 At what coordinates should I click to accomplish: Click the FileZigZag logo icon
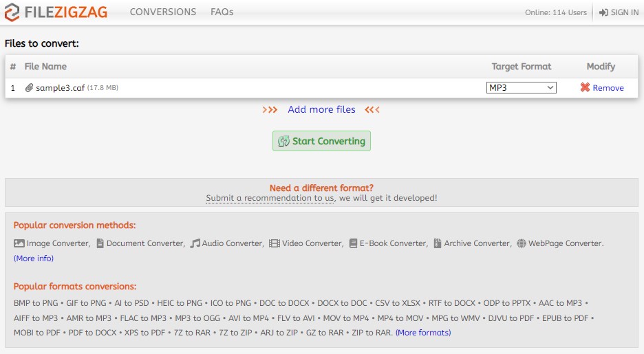(x=12, y=12)
